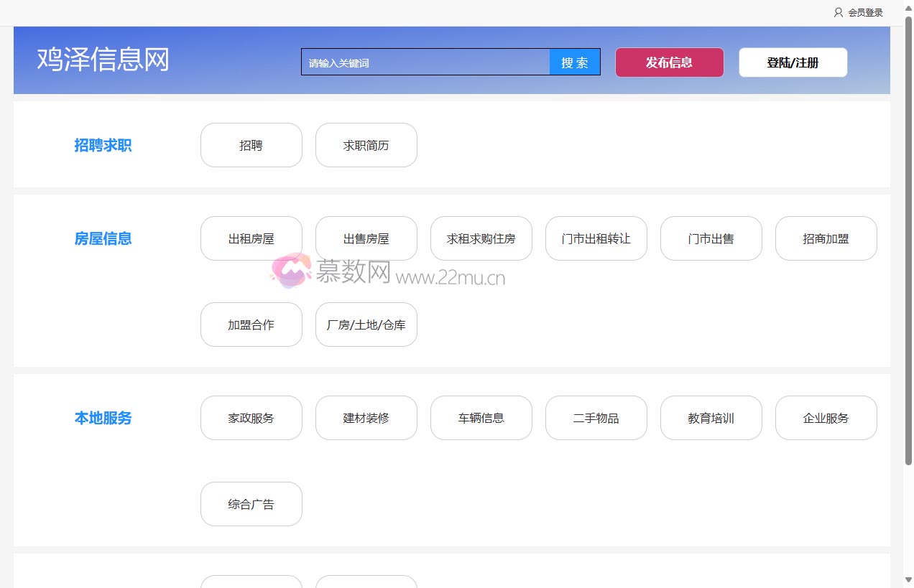The height and width of the screenshot is (588, 914).
Task: Open 家政服务 local services
Action: coord(251,418)
